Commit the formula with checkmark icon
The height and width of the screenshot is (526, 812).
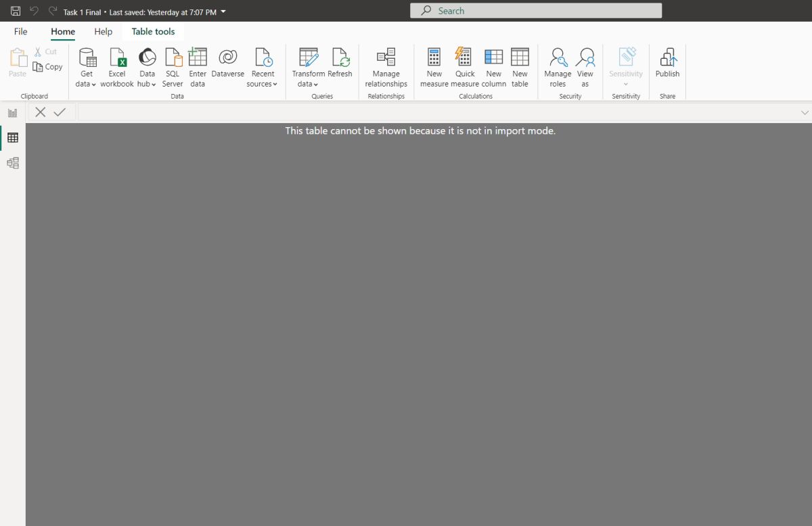coord(60,112)
